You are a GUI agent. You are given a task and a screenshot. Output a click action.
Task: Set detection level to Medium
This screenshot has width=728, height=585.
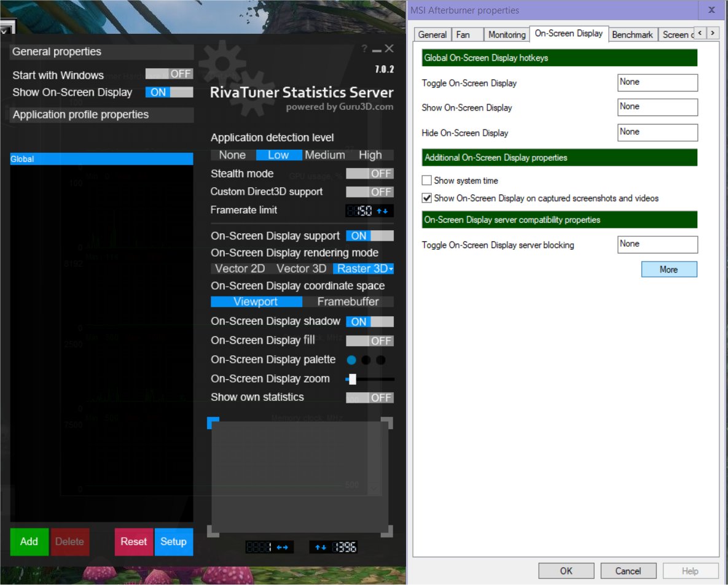click(x=324, y=155)
